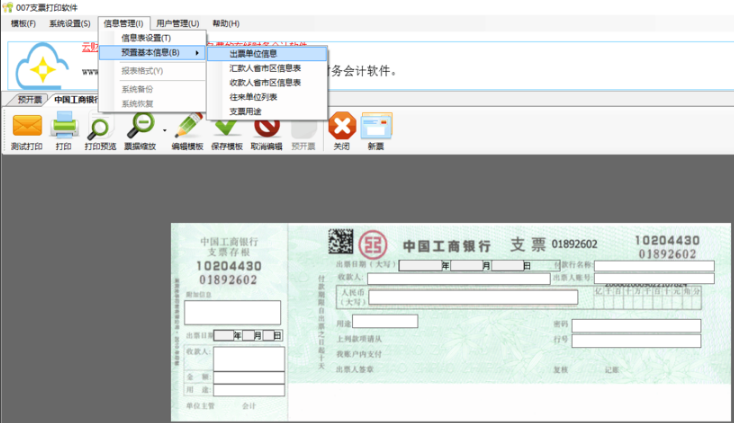Click the 关闭 red X icon
734x423 pixels.
pyautogui.click(x=342, y=125)
